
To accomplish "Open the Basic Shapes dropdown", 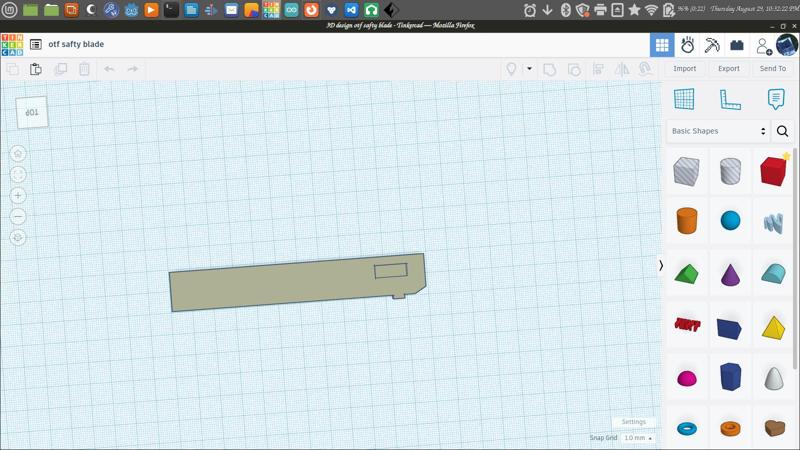I will (718, 131).
